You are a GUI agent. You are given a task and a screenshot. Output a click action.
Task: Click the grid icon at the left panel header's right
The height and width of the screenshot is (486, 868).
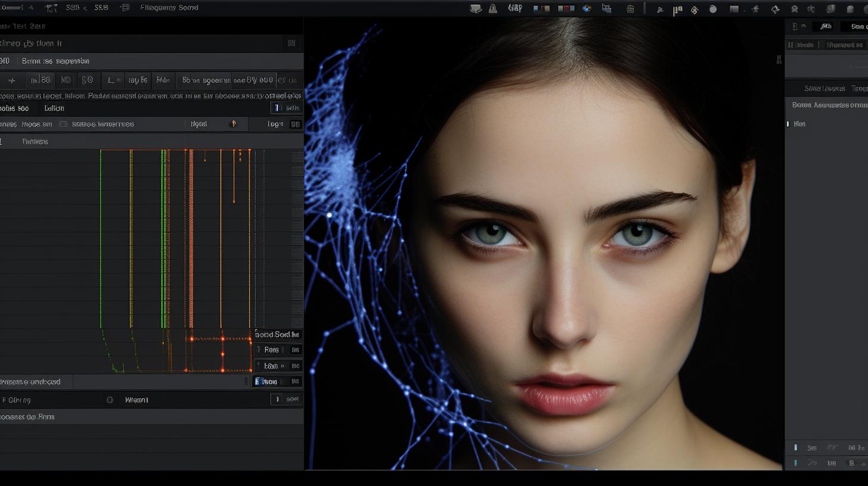[292, 43]
